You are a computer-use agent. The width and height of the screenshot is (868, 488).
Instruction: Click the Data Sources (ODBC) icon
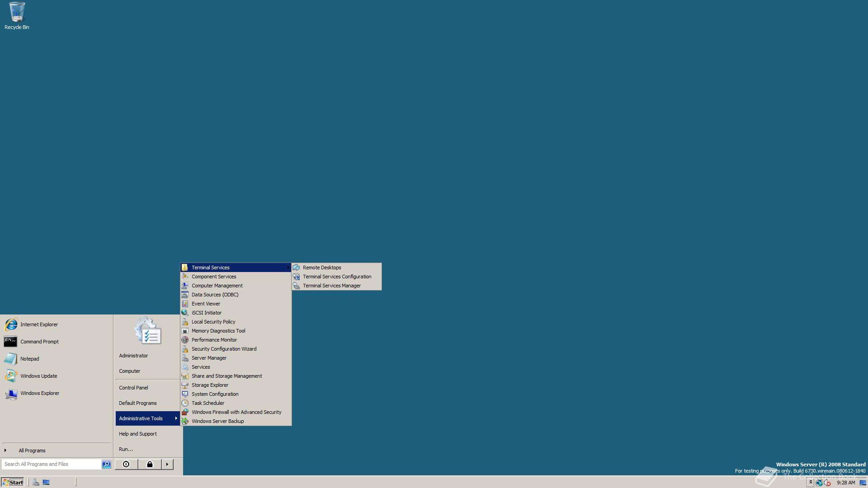click(185, 295)
